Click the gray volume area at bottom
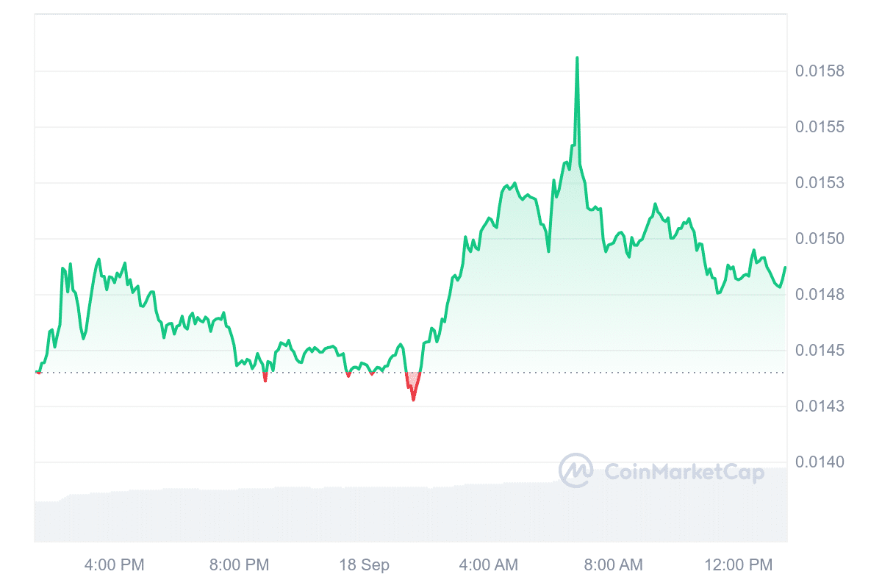882x588 pixels. [411, 514]
